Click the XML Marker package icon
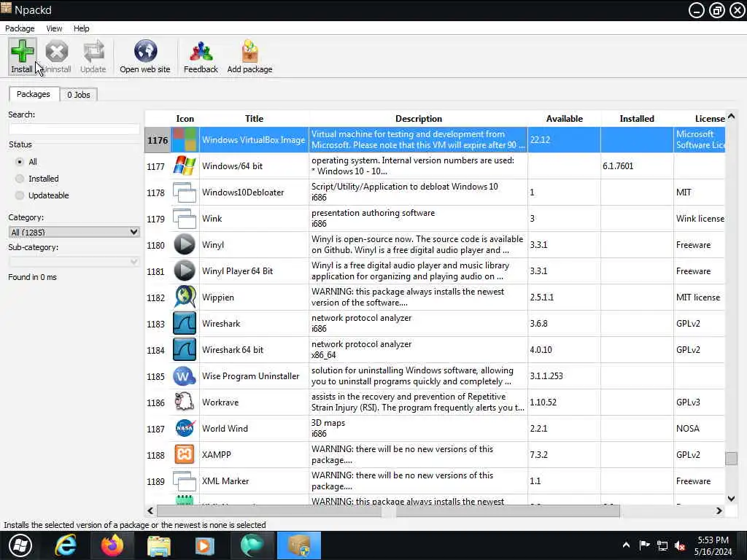The height and width of the screenshot is (560, 747). 185,481
